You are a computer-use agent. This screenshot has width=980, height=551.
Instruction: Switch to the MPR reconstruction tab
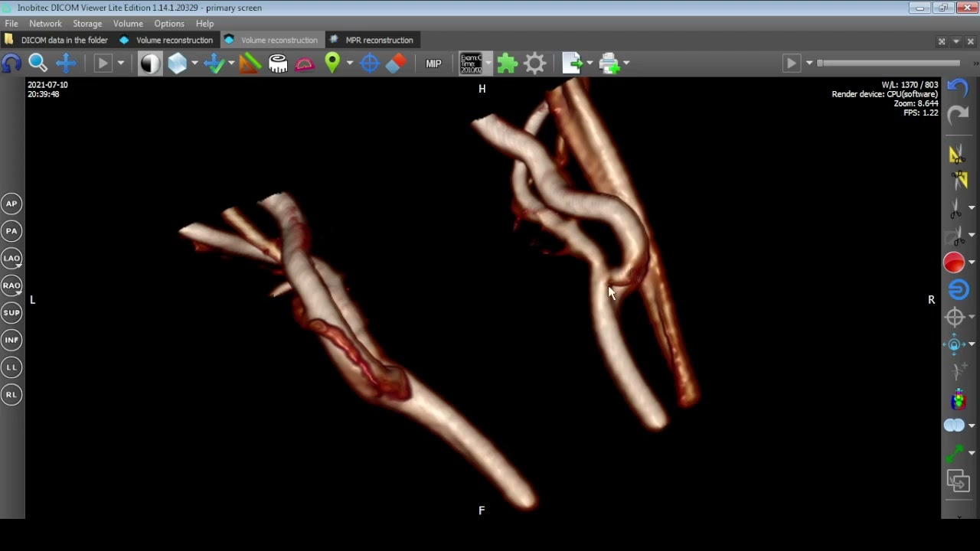(x=372, y=40)
